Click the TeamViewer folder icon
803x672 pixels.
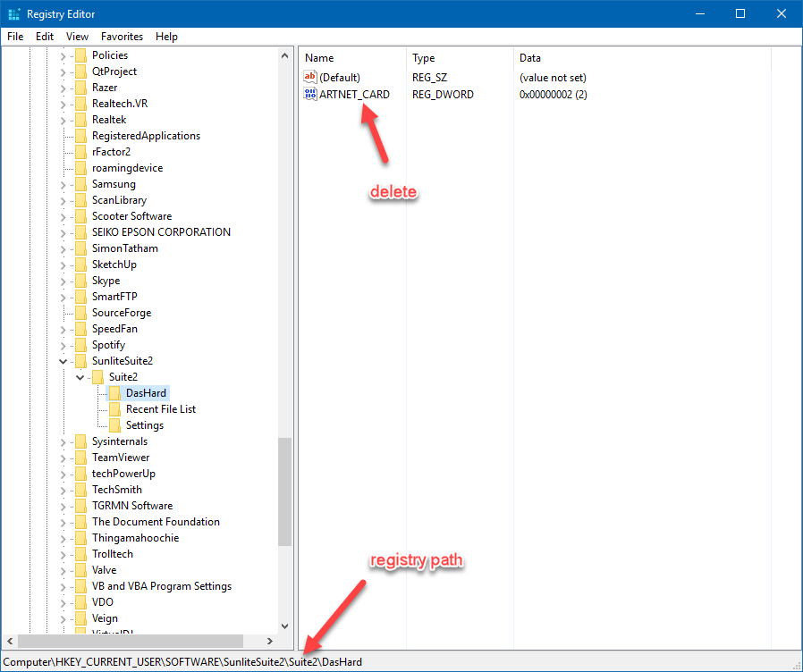click(80, 458)
